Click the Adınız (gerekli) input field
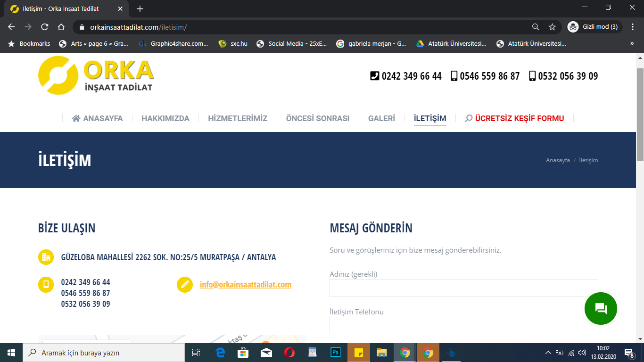The height and width of the screenshot is (362, 644). click(463, 288)
